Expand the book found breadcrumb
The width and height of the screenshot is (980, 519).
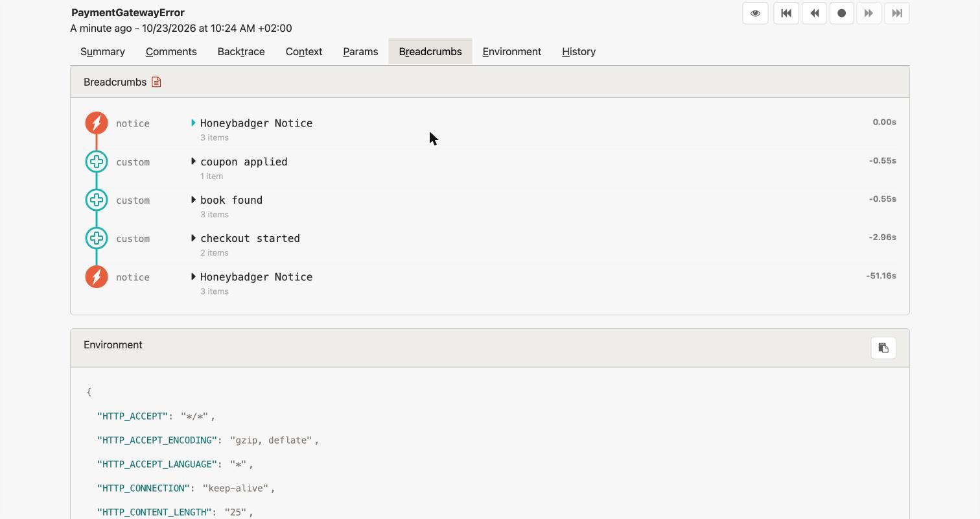click(x=193, y=199)
